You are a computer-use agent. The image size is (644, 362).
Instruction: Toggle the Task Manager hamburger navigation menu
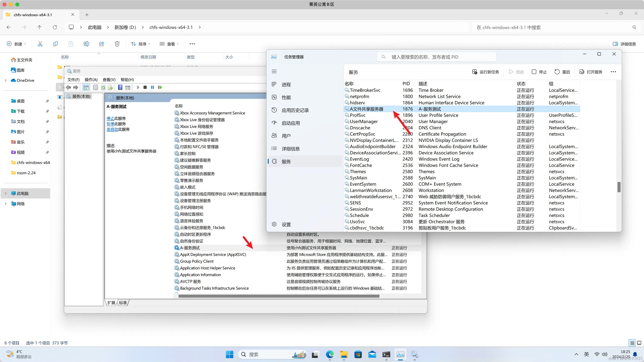(274, 72)
